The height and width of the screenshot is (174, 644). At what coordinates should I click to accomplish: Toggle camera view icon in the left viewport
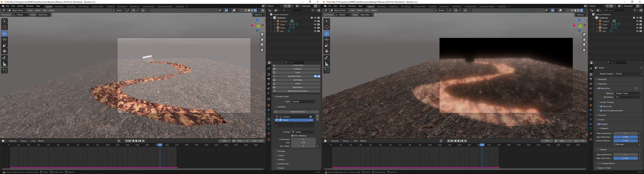point(262,45)
